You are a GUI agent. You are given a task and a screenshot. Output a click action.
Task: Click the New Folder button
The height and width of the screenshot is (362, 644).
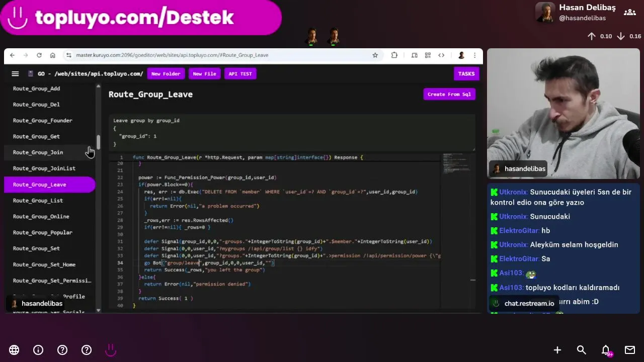tap(166, 74)
